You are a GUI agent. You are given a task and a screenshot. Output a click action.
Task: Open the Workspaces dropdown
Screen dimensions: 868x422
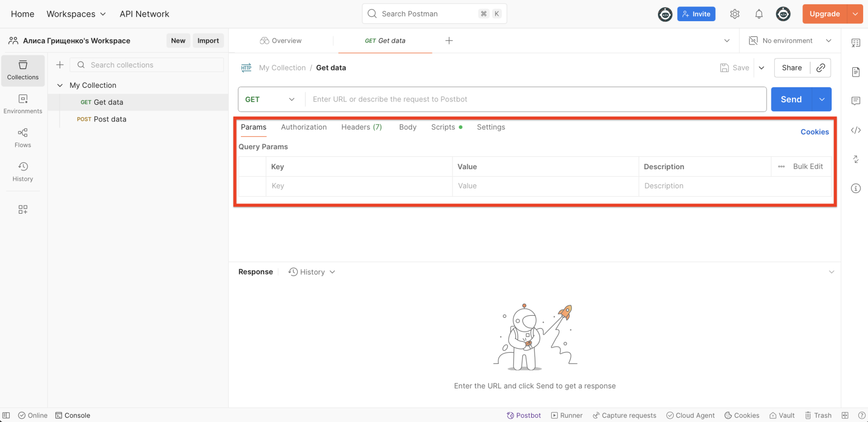pos(76,14)
